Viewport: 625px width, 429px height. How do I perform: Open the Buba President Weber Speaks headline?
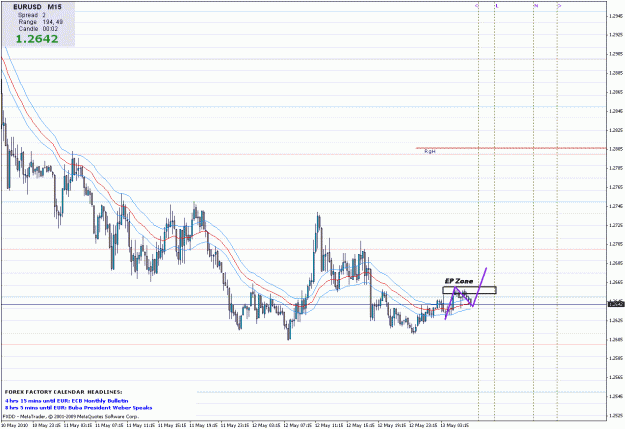pos(79,408)
